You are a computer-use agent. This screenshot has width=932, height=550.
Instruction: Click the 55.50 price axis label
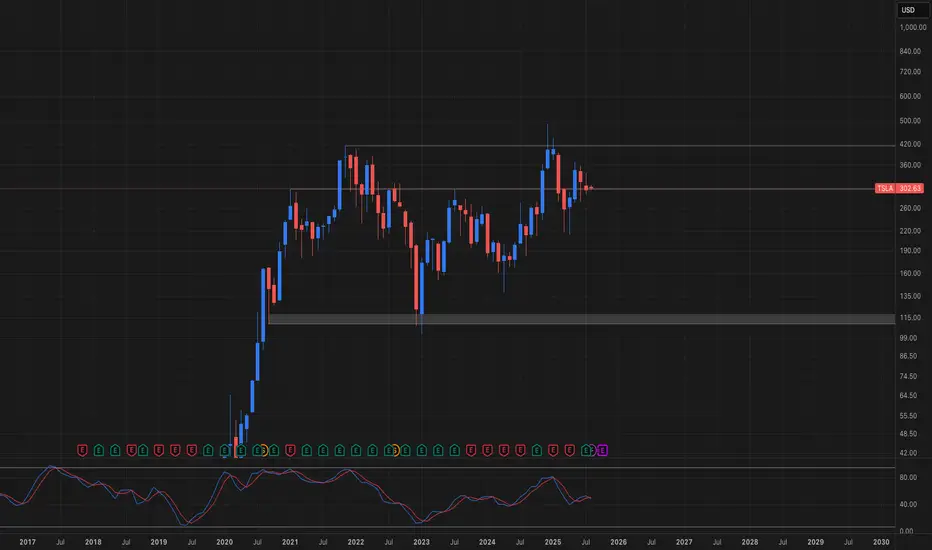point(908,416)
